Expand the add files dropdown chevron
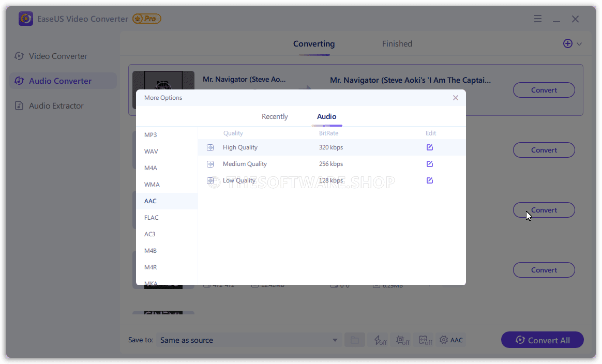Image resolution: width=602 pixels, height=364 pixels. tap(579, 44)
